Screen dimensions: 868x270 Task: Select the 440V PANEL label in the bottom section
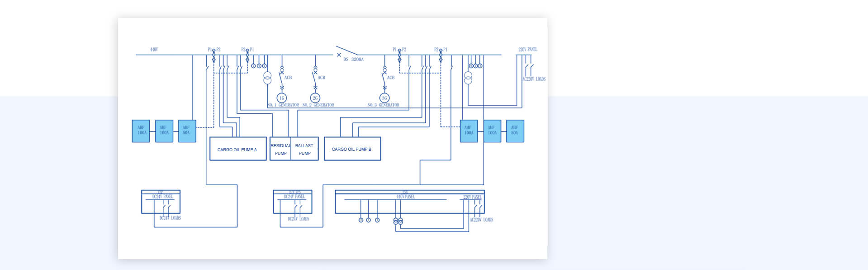[x=406, y=197]
